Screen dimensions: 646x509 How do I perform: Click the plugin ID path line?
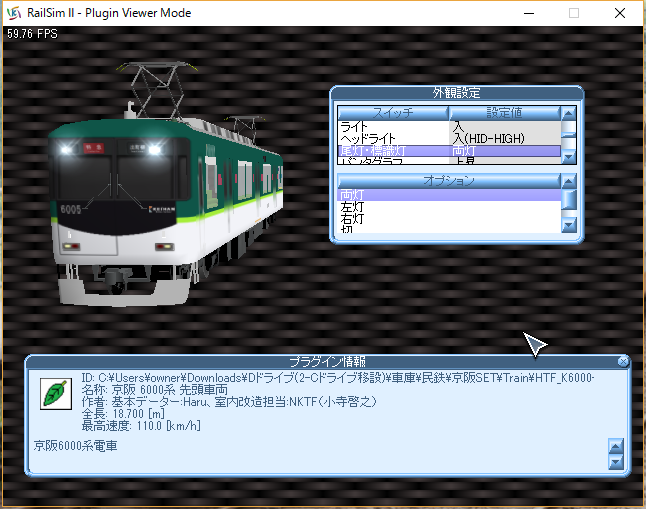click(337, 378)
